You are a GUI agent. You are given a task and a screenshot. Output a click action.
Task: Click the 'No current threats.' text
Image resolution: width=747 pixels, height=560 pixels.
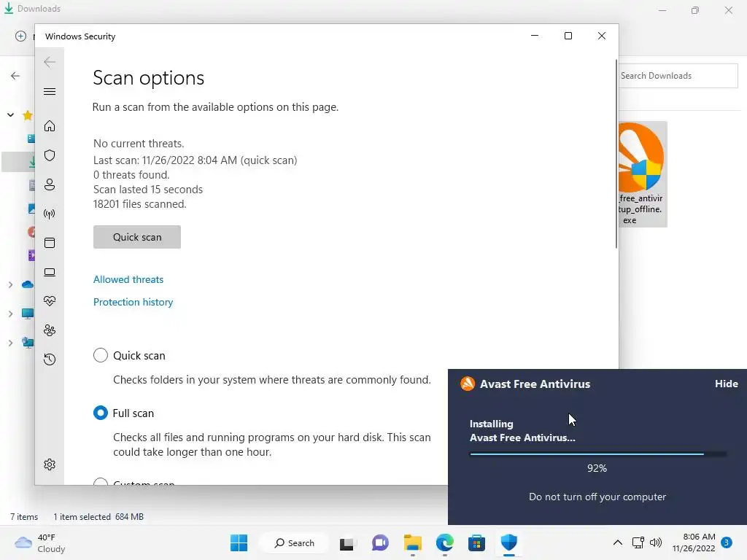[139, 144]
